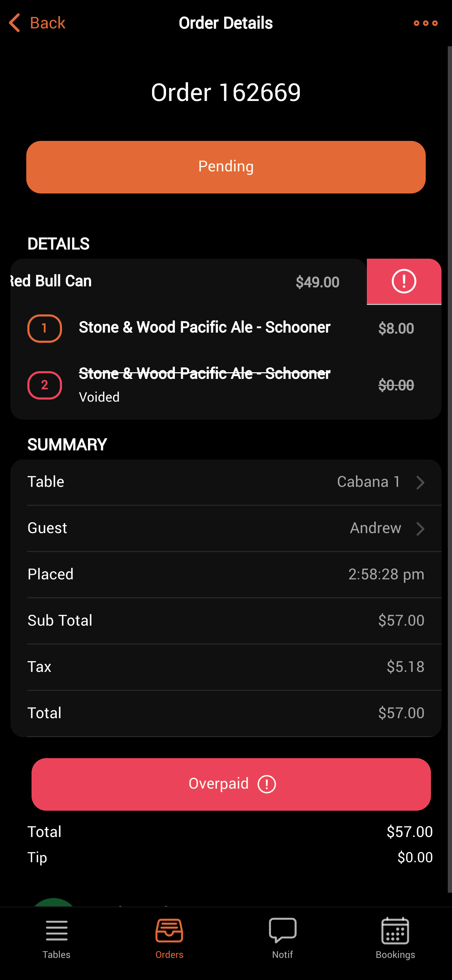Tap the Back arrow icon
The width and height of the screenshot is (452, 980).
14,23
